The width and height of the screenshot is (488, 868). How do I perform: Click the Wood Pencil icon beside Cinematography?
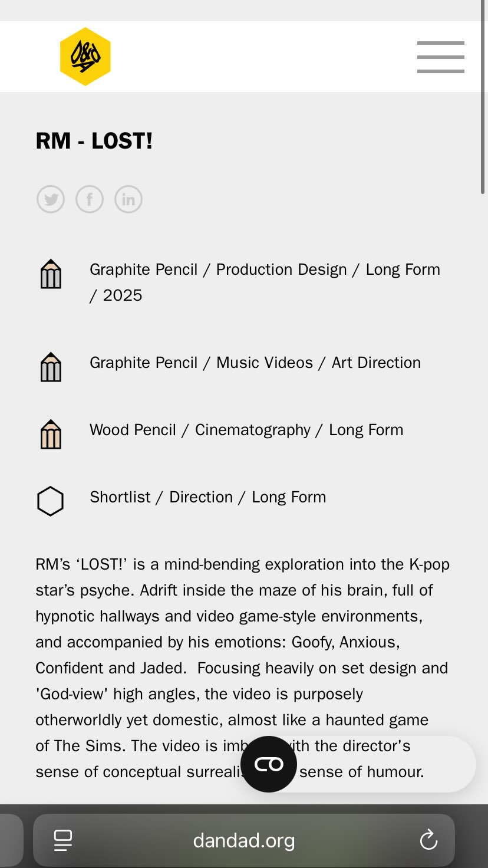click(x=51, y=434)
